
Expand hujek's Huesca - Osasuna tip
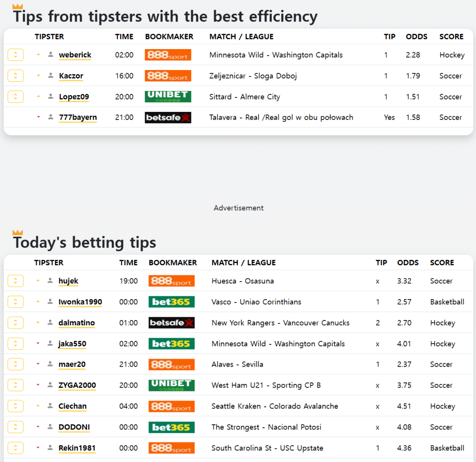coord(16,281)
